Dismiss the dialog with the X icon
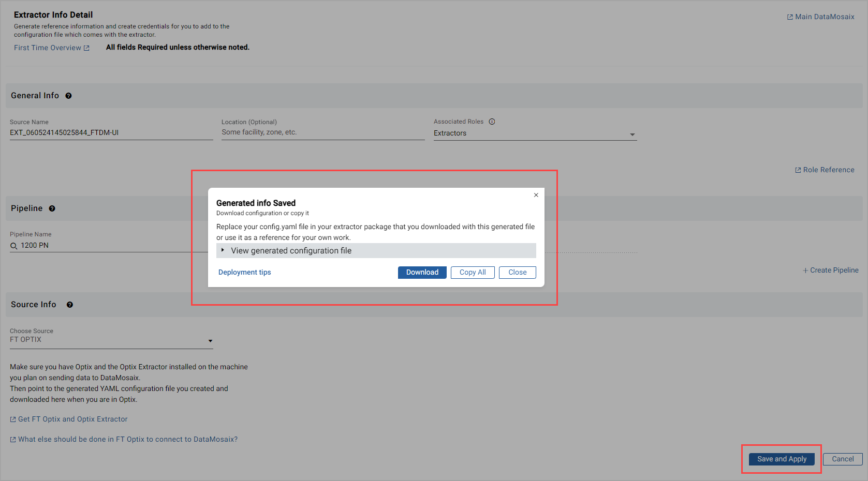Image resolution: width=868 pixels, height=481 pixels. tap(536, 195)
